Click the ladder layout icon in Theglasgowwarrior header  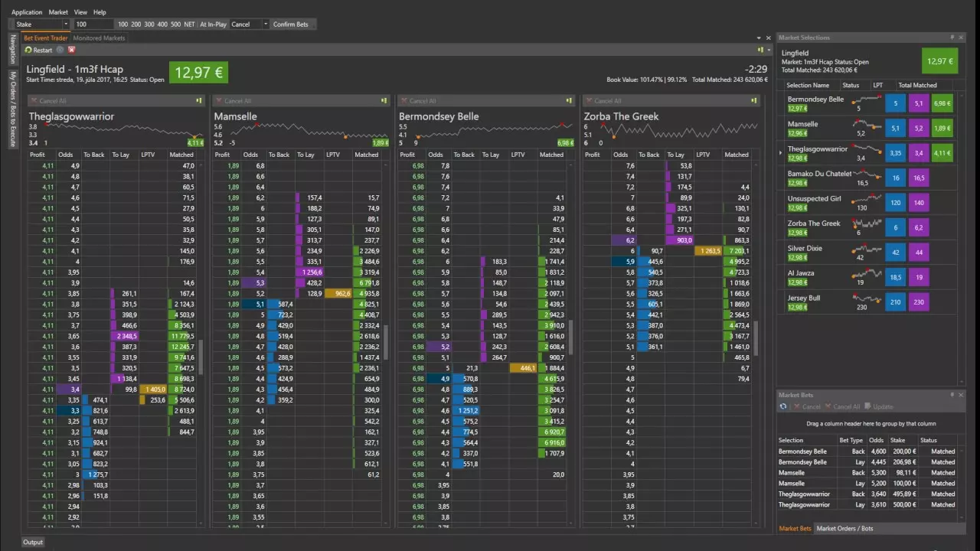click(198, 100)
